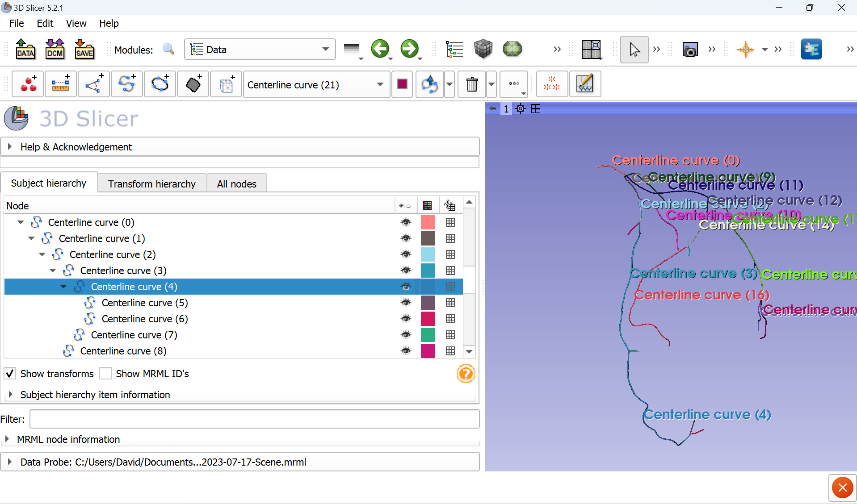The width and height of the screenshot is (857, 504).
Task: Toggle visibility of Centerline curve (8)
Action: pos(406,351)
